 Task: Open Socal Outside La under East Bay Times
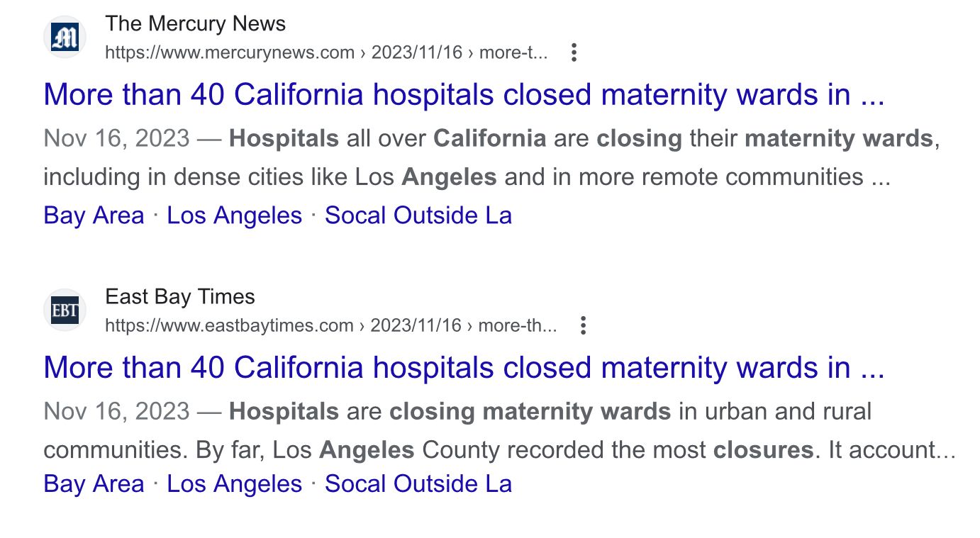coord(418,484)
